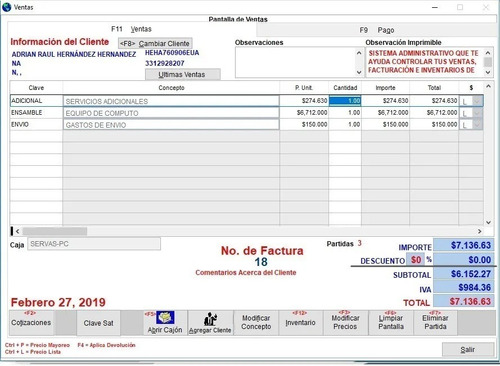Click EQUIPO DE COMPUTO concept cell
Image resolution: width=500 pixels, height=366 pixels.
tap(171, 113)
